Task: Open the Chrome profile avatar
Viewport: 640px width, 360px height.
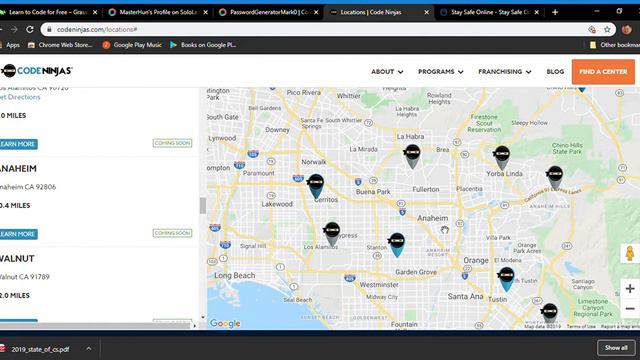Action: (627, 29)
